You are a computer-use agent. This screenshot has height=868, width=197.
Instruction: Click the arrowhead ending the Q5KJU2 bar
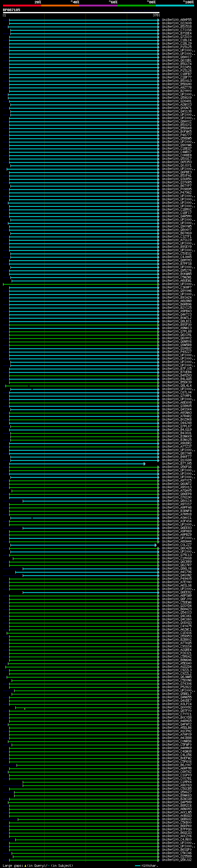[158, 860]
